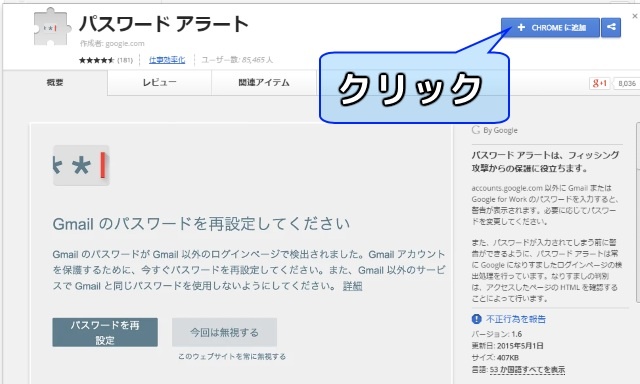The width and height of the screenshot is (640, 384).
Task: Click the star rating next to (181)
Action: click(x=96, y=60)
